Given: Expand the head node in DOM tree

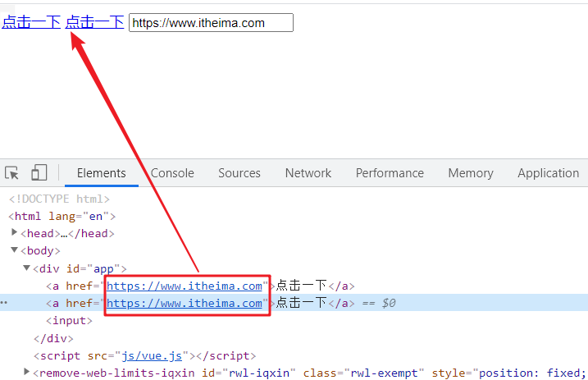Looking at the screenshot, I should [x=16, y=233].
